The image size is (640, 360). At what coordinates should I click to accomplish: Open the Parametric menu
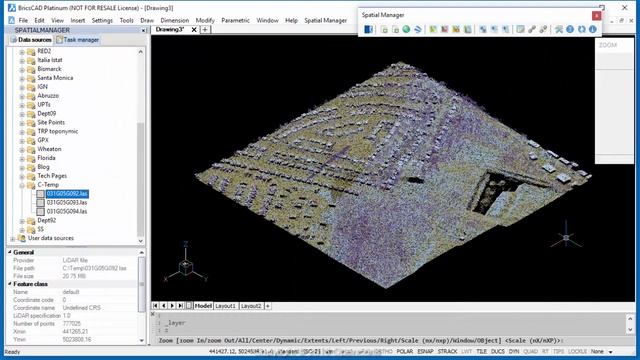click(235, 20)
